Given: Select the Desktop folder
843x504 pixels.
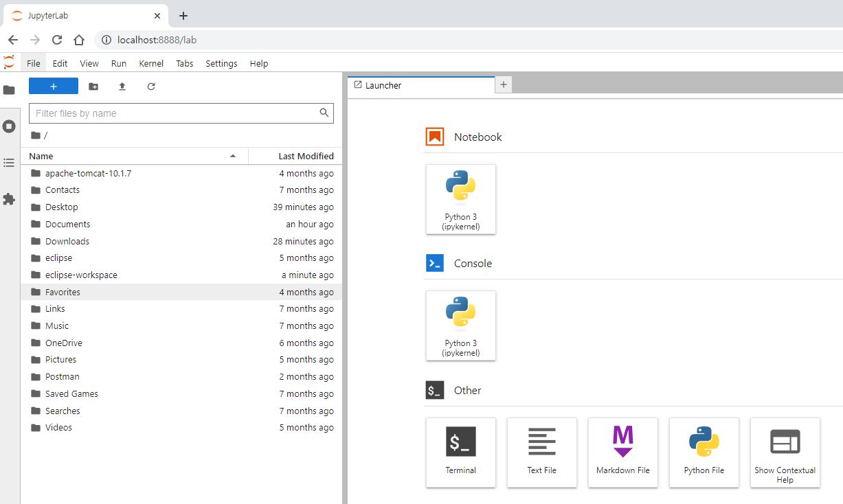Looking at the screenshot, I should click(x=181, y=207).
